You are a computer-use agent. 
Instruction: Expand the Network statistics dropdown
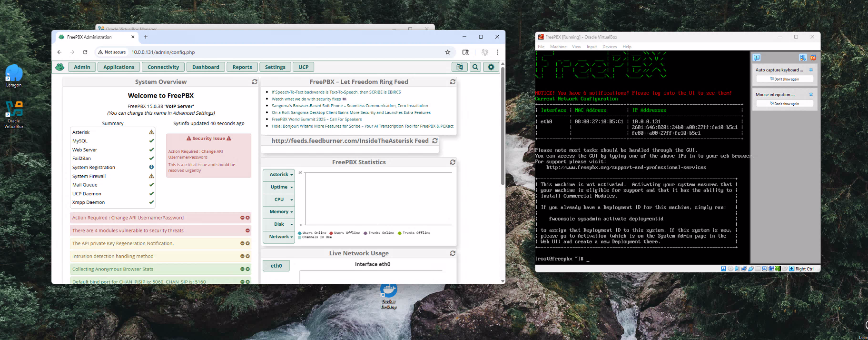click(281, 237)
